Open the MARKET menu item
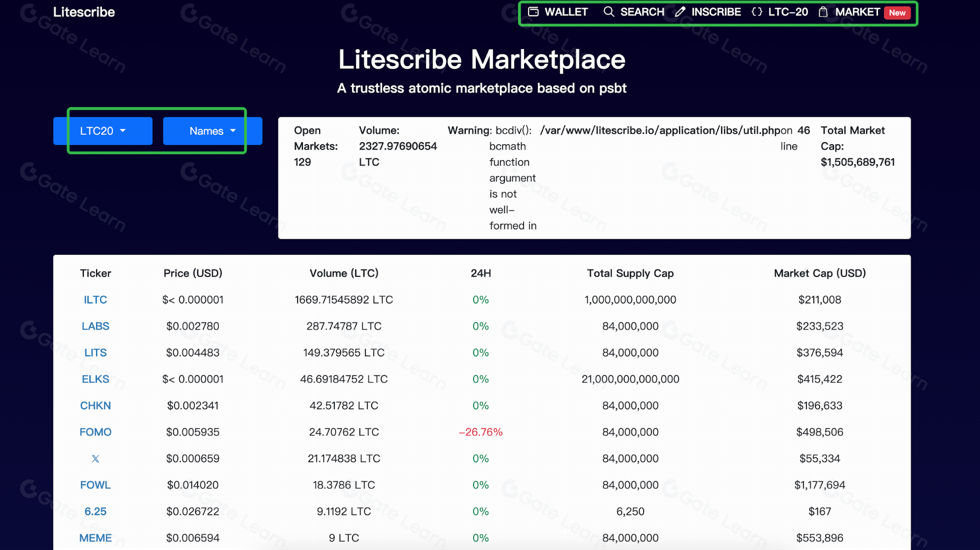The image size is (980, 550). point(857,12)
